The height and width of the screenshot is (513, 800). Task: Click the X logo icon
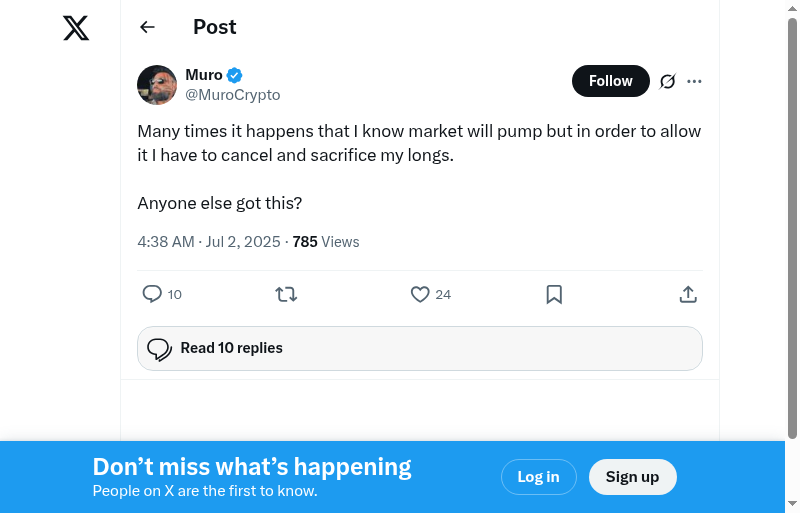(76, 28)
